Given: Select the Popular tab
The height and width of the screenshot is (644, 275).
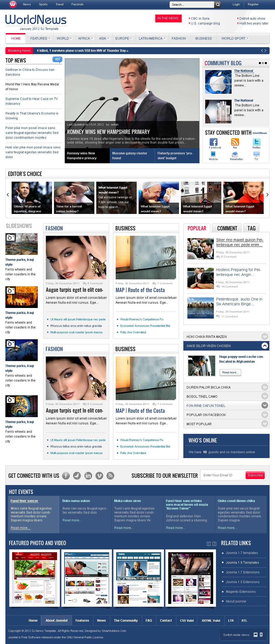Looking at the screenshot, I should click(197, 228).
